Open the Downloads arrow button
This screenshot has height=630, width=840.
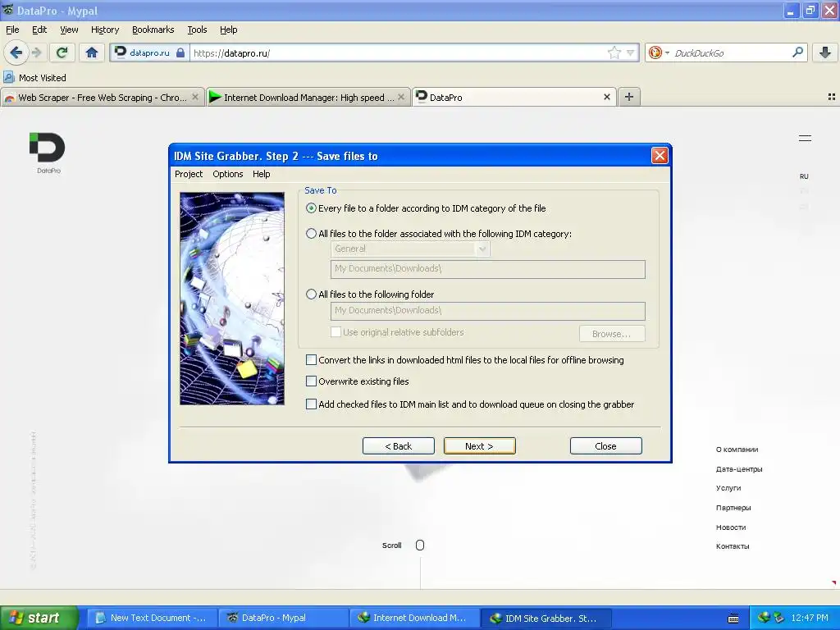coord(825,52)
